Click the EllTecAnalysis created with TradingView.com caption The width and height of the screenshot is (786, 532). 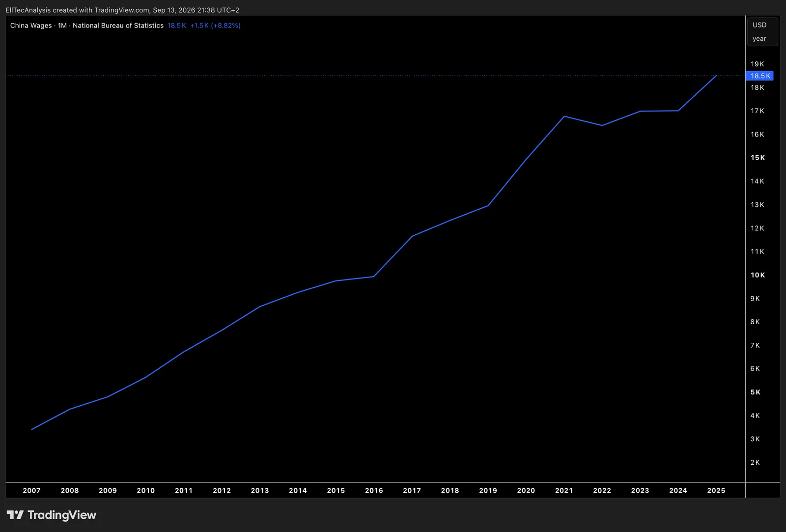pos(122,10)
